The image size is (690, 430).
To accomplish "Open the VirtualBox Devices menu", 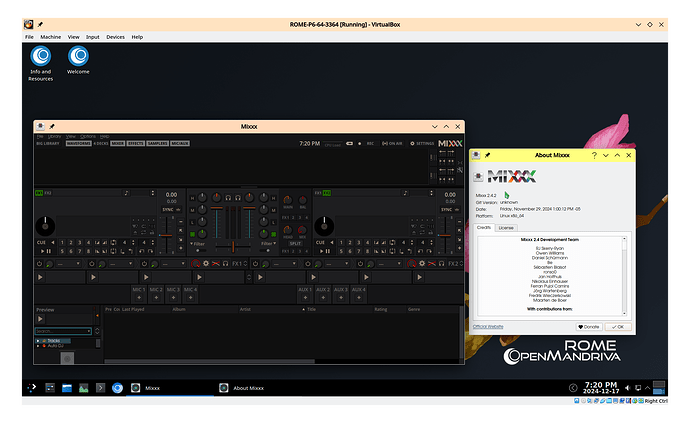I will point(115,37).
